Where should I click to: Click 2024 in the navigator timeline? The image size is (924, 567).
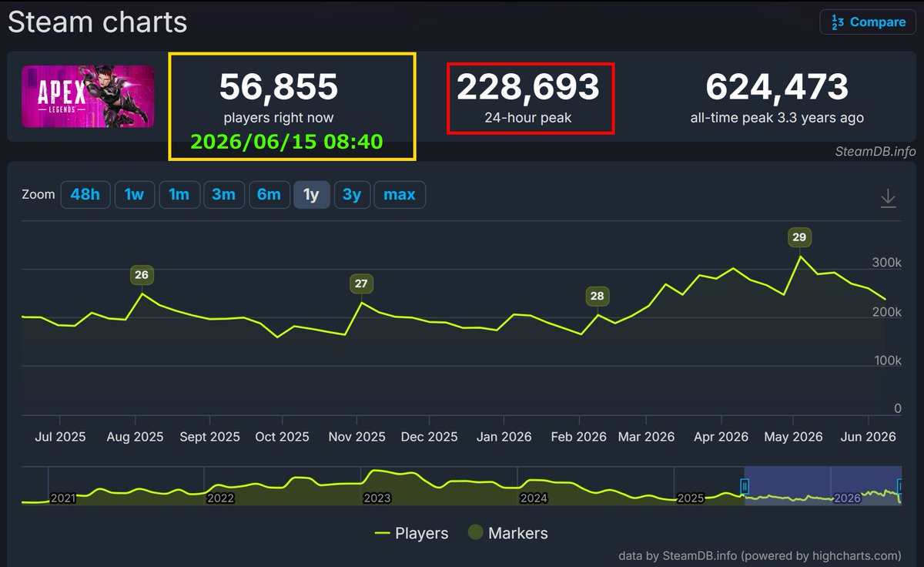click(x=534, y=498)
